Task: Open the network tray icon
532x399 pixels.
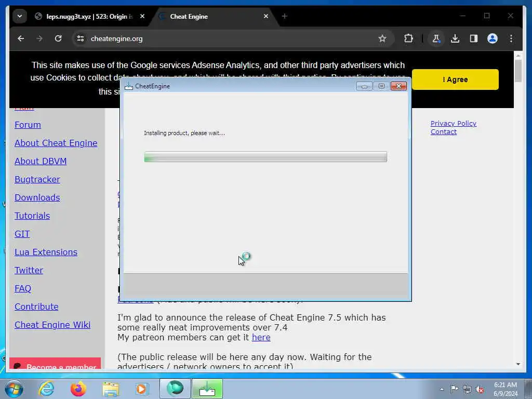Action: click(467, 389)
